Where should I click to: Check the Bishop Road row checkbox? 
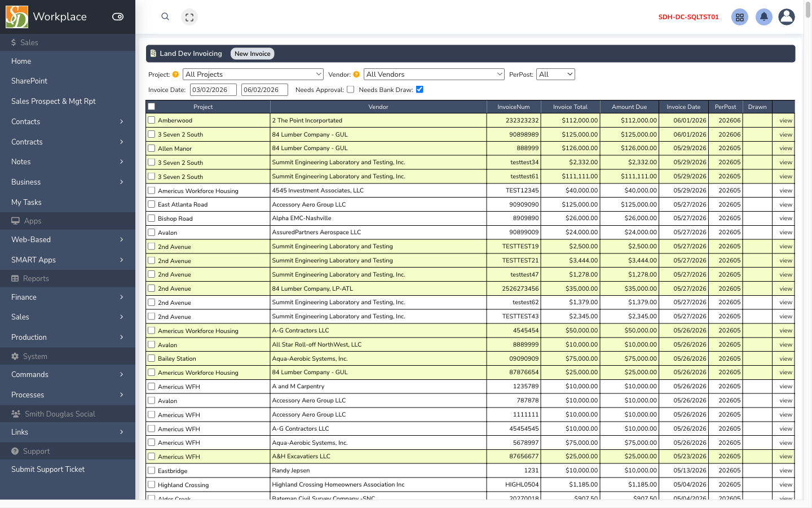tap(151, 218)
